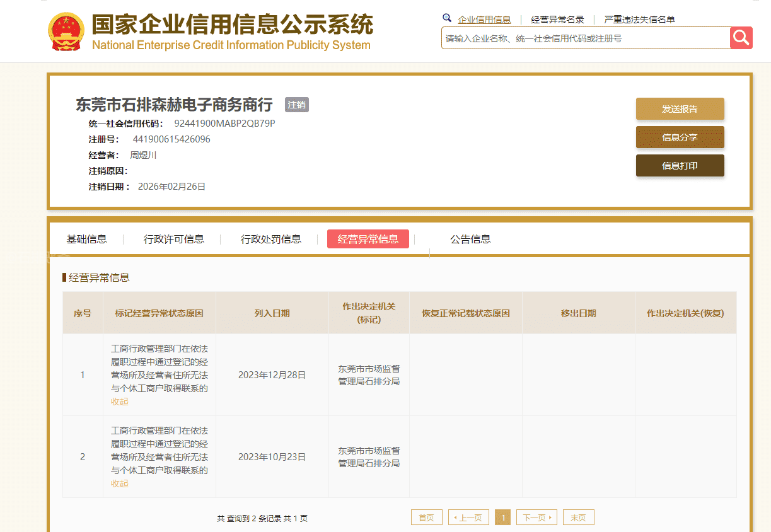Click the red search magnifier button
This screenshot has height=532, width=771.
(741, 38)
